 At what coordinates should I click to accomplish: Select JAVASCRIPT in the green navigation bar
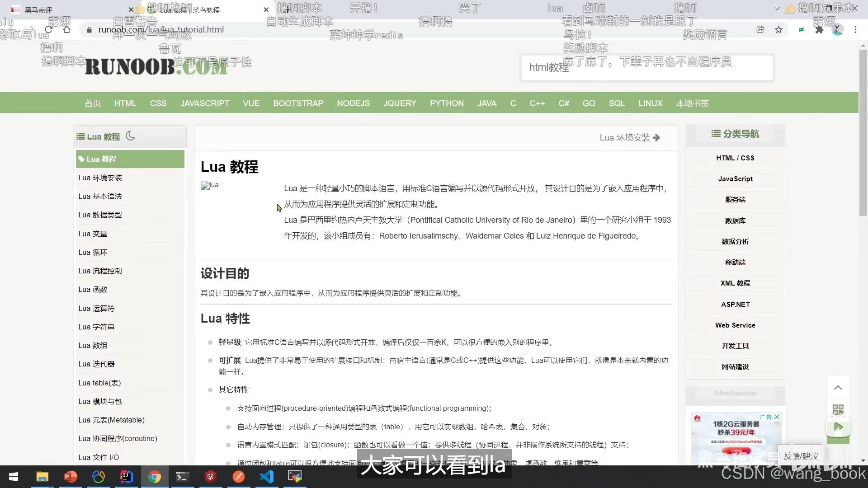(x=205, y=103)
